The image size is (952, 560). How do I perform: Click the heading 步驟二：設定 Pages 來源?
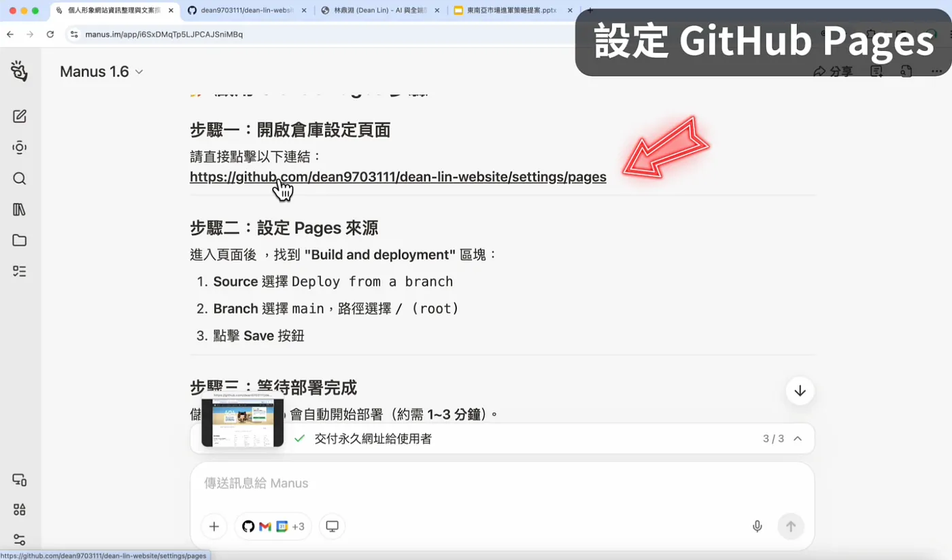pos(284,228)
